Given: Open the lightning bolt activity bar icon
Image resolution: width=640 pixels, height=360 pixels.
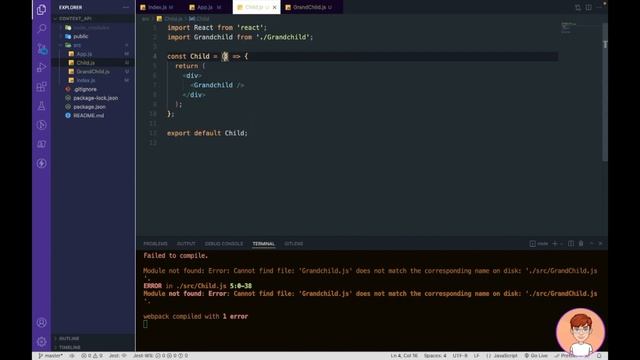Looking at the screenshot, I should (x=41, y=163).
